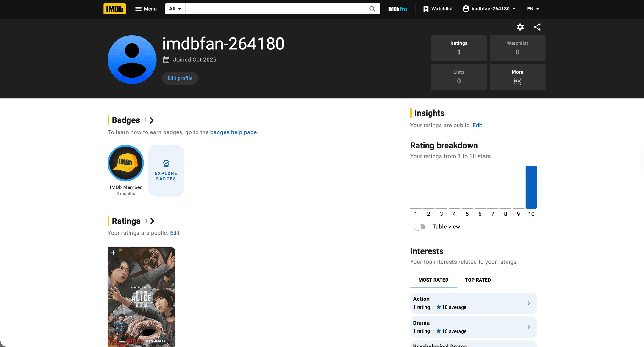This screenshot has height=347, width=644.
Task: Click the Watchlist bookmark in header
Action: [x=438, y=9]
